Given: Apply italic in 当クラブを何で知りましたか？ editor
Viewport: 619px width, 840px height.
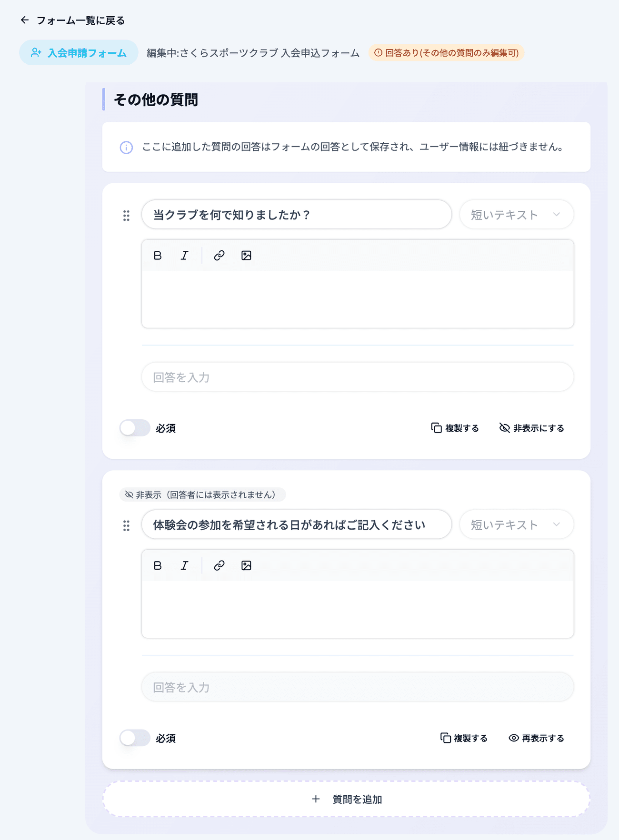Looking at the screenshot, I should [x=184, y=256].
